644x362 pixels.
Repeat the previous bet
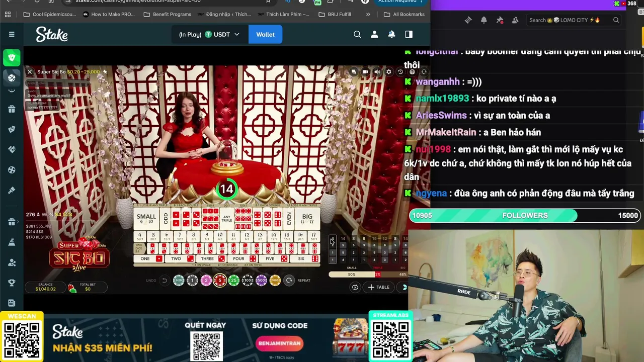(289, 281)
